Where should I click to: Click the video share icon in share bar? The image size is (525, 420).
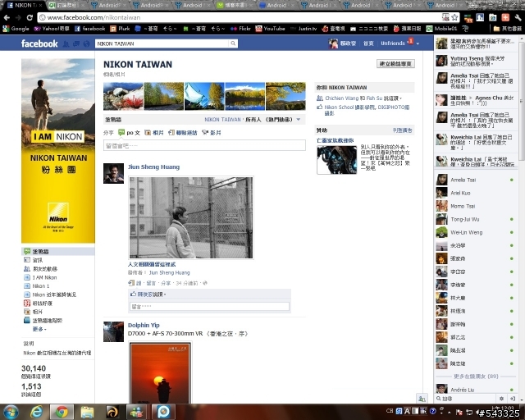pos(205,132)
